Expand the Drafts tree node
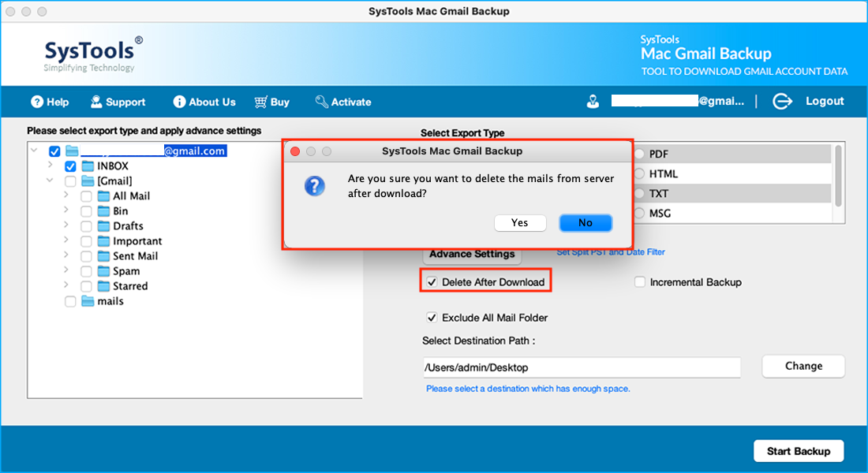 click(x=65, y=225)
